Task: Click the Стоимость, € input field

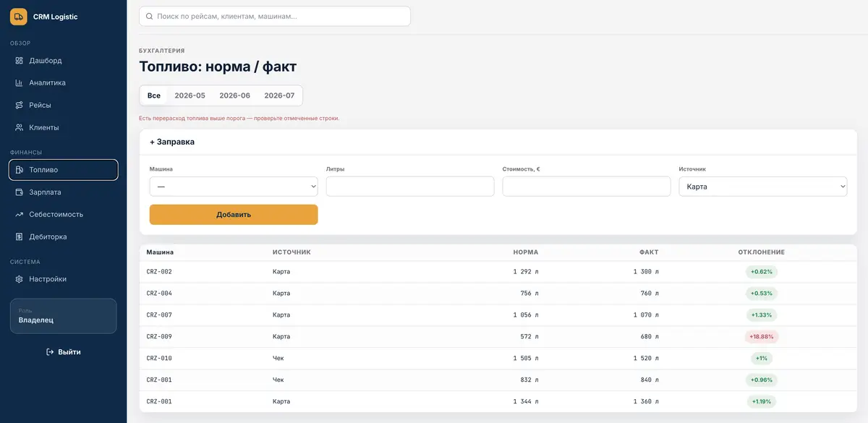Action: (587, 187)
